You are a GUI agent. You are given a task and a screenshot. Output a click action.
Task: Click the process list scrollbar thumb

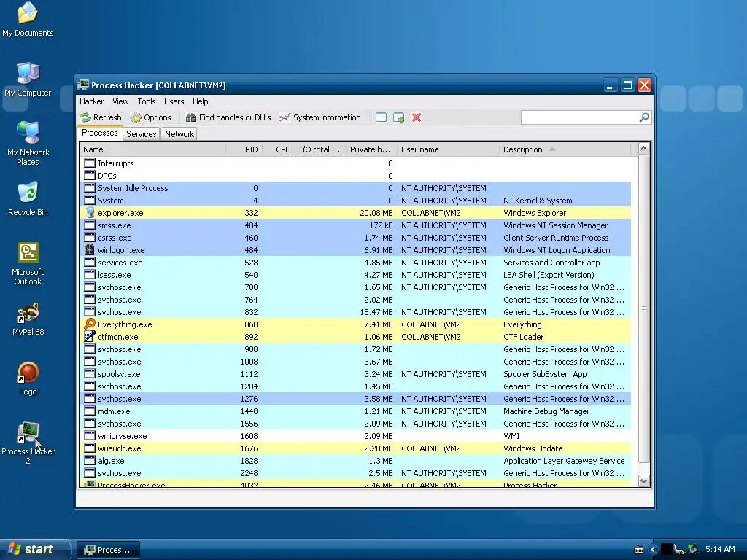pos(643,308)
